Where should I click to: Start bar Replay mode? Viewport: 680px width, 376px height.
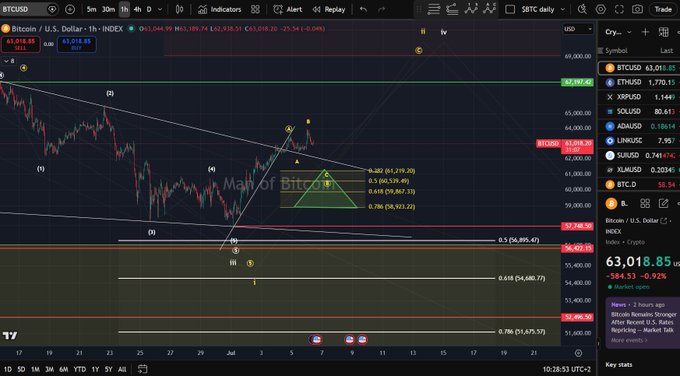tap(329, 9)
